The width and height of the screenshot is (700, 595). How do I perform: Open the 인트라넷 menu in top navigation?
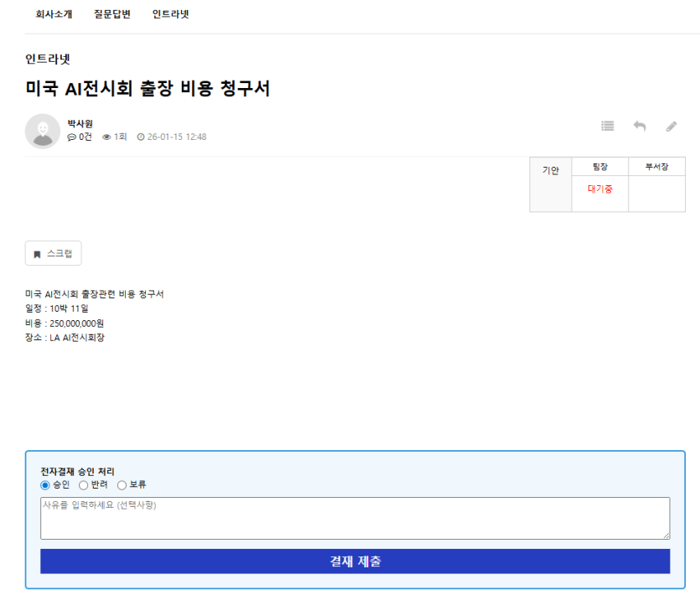coord(170,14)
